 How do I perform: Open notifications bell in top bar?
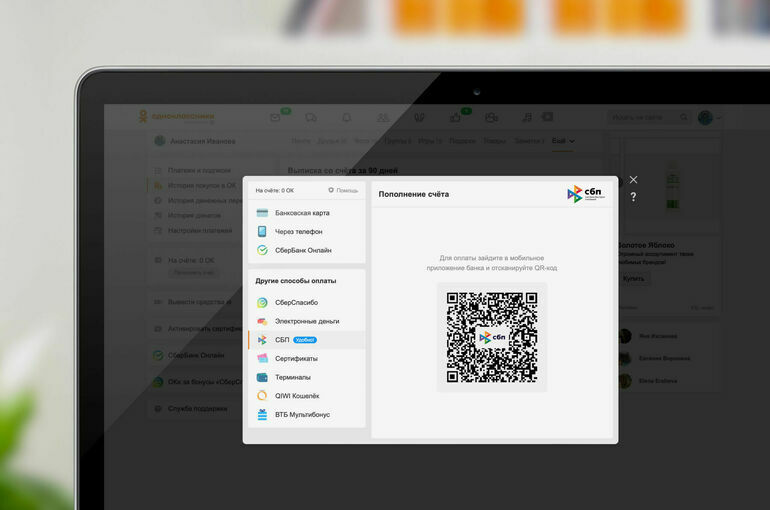pyautogui.click(x=346, y=117)
